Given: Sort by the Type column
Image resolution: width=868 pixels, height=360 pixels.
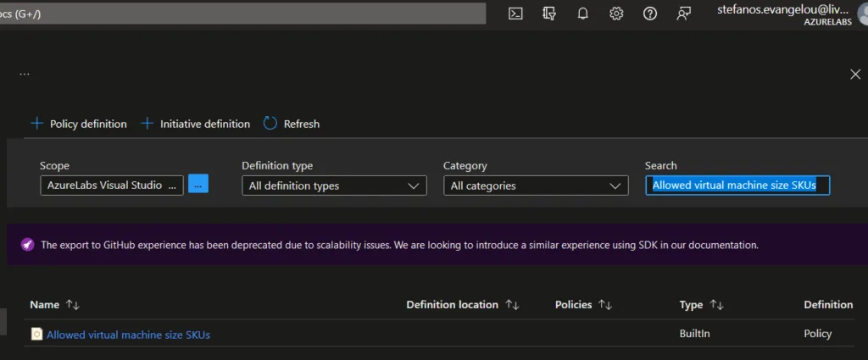Looking at the screenshot, I should [x=701, y=305].
